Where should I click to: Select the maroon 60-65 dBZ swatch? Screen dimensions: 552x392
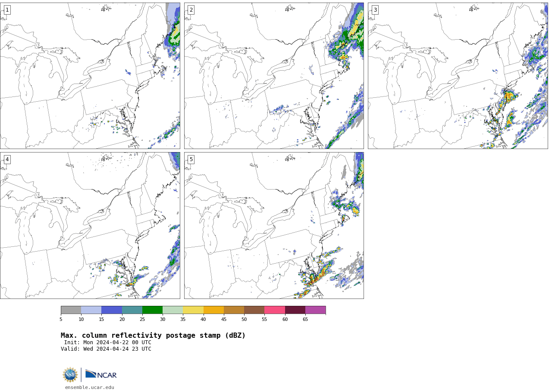[x=295, y=310]
